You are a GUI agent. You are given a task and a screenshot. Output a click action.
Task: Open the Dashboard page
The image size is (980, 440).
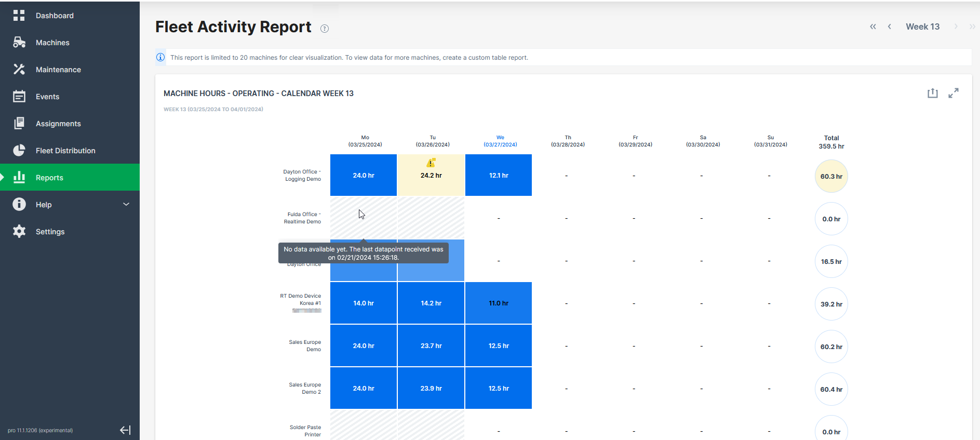point(55,16)
